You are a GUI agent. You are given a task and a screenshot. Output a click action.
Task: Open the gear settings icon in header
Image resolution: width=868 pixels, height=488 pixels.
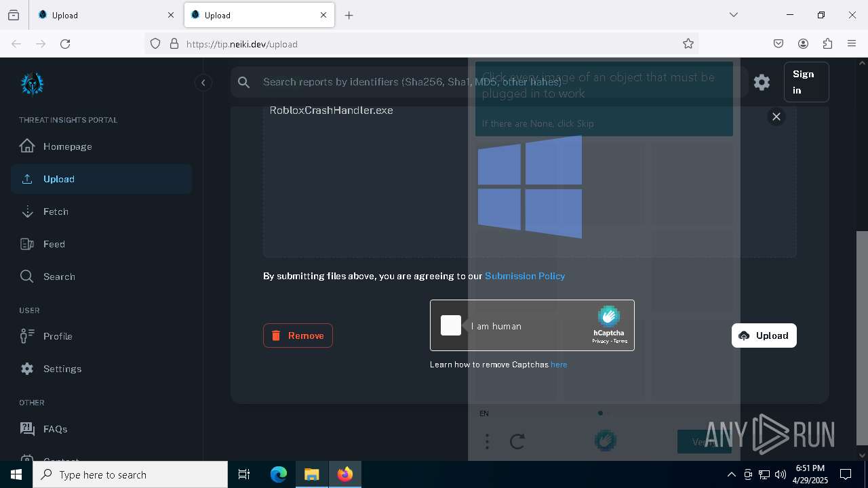[762, 82]
